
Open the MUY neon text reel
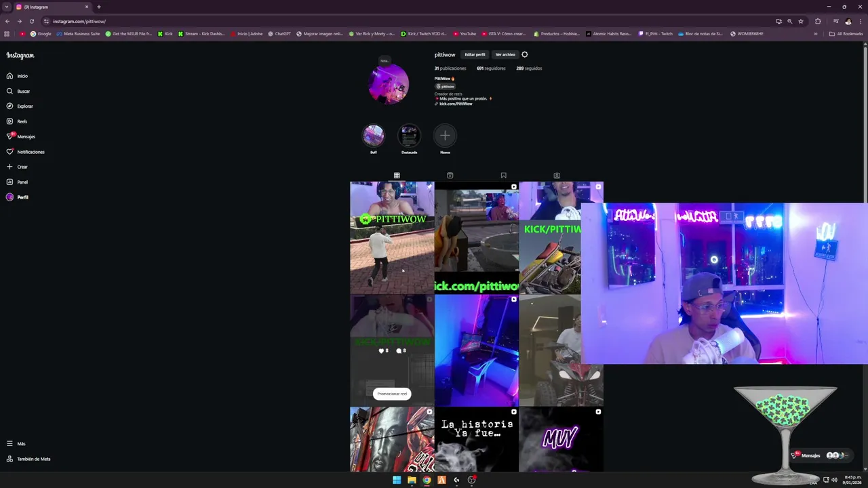point(561,439)
